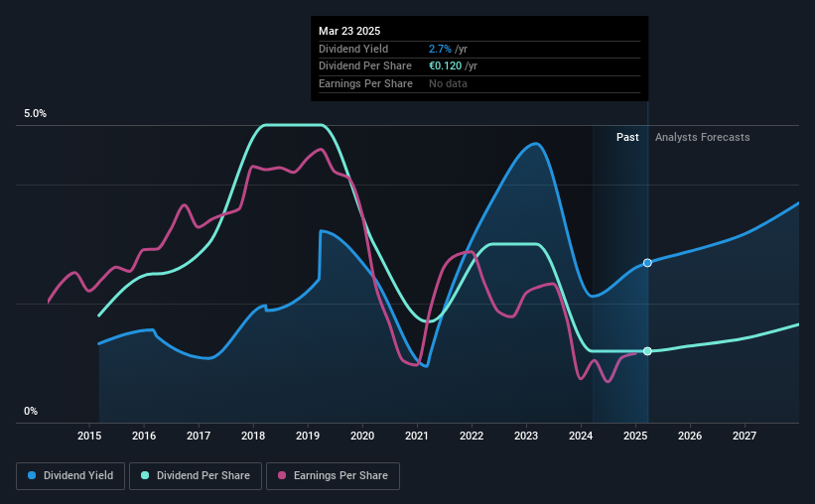Screen dimensions: 815x504
Task: Click the Mar 23 2025 tooltip date
Action: point(349,31)
